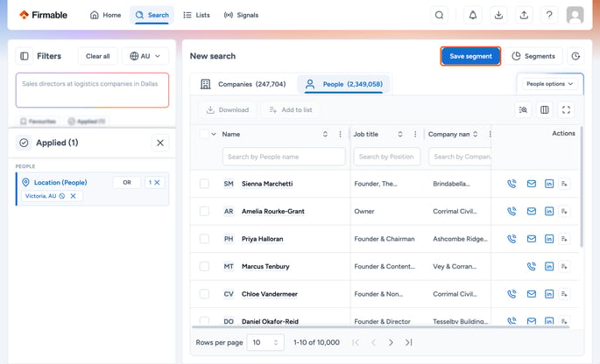Screen dimensions: 600x364
Task: Remove the Victoria, AU location tag
Action: point(73,196)
